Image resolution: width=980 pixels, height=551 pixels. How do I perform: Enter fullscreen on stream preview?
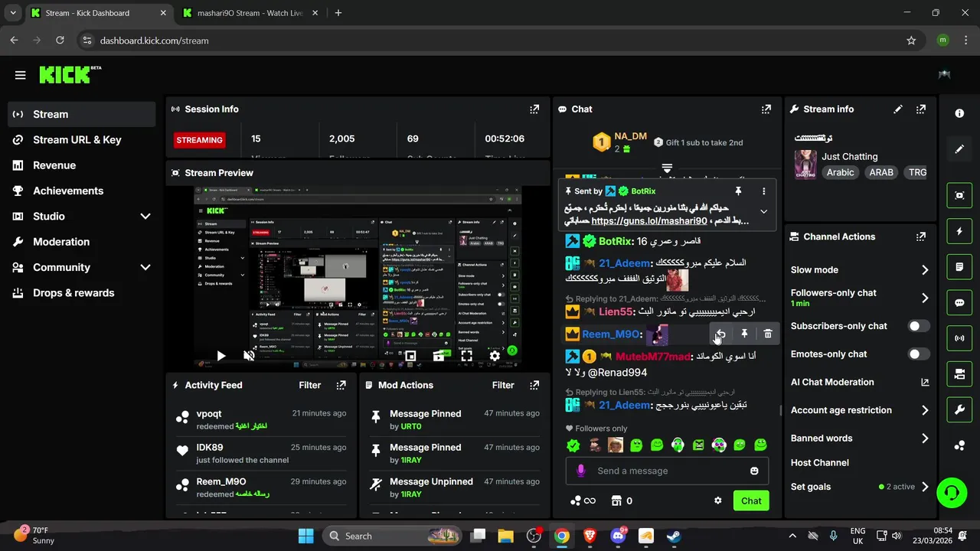(466, 356)
